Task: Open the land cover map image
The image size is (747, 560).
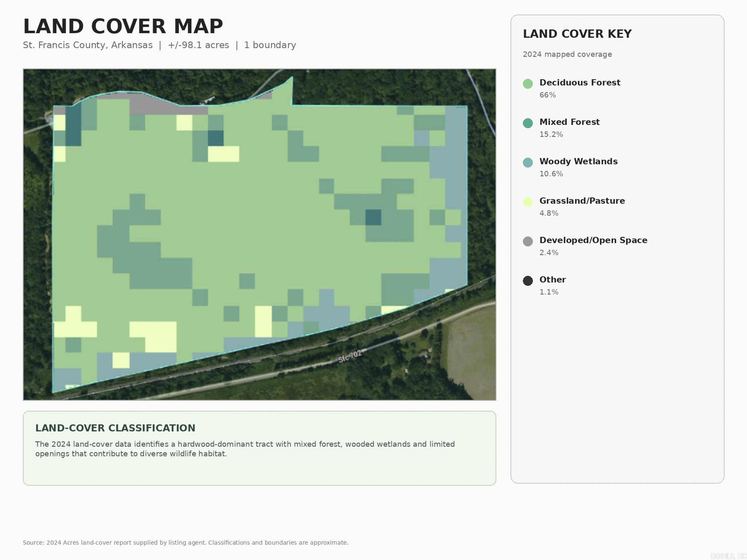Action: (x=259, y=234)
